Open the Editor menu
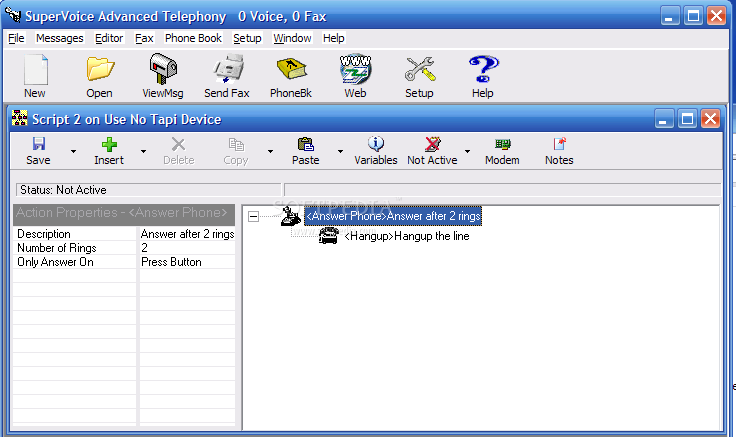 109,38
